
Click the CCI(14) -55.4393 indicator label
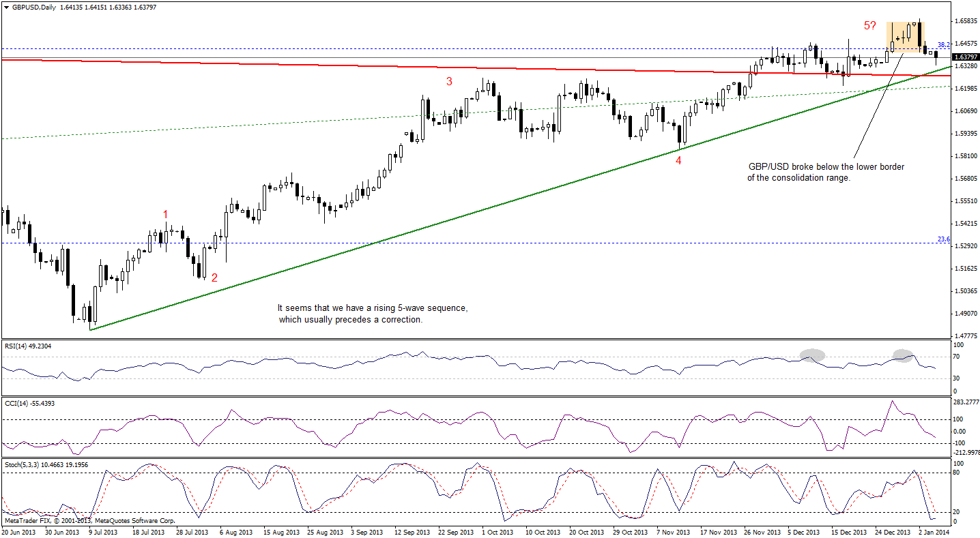pos(29,403)
